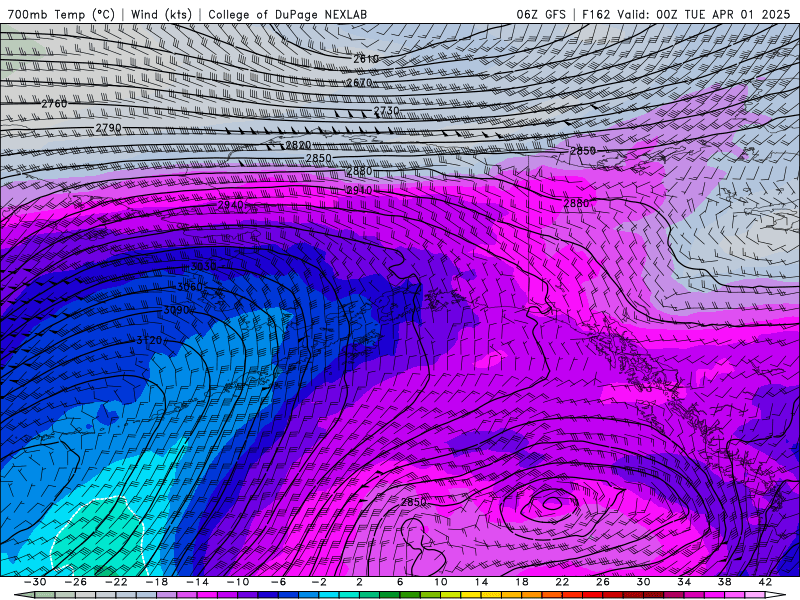Pick the 3060 contour label
The image size is (800, 600).
190,287
